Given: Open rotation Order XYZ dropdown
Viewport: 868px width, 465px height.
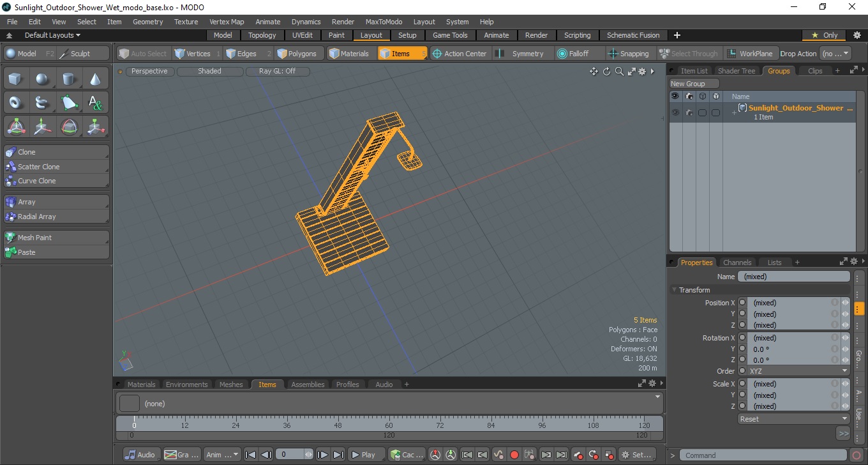Looking at the screenshot, I should click(798, 371).
